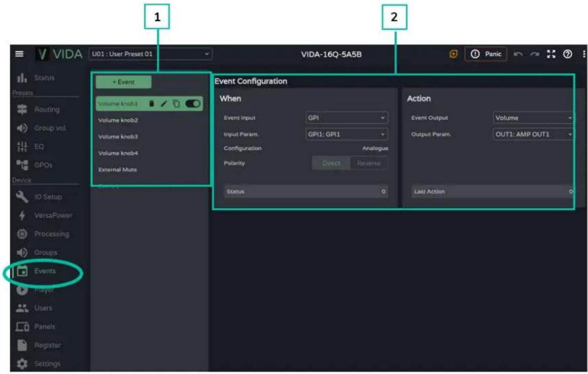Open the Event Input dropdown

346,118
